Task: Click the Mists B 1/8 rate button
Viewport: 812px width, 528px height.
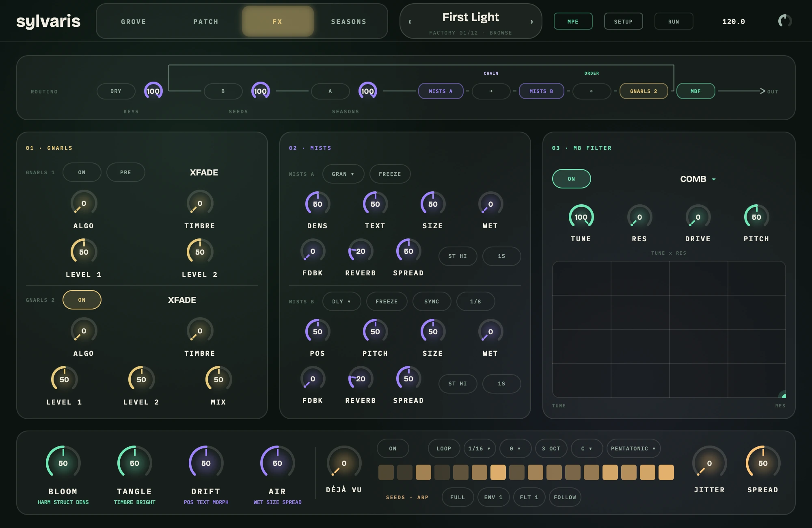Action: (x=476, y=301)
